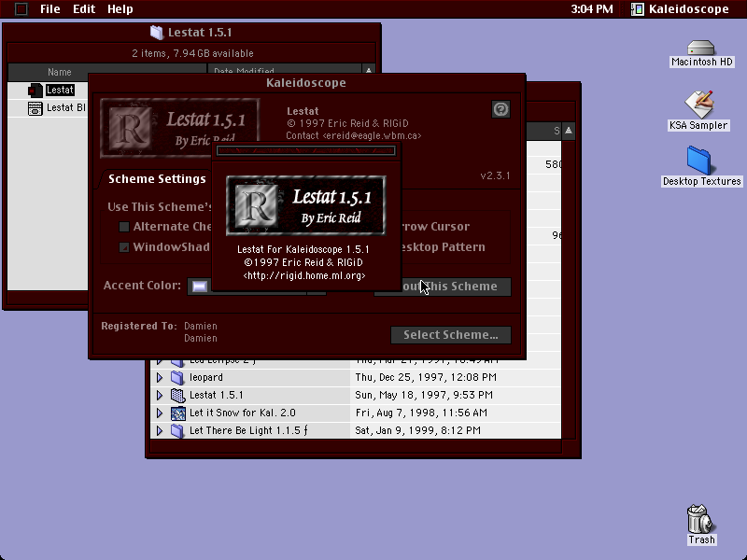Viewport: 747px width, 560px height.
Task: Click the About This Scheme button
Action: [x=443, y=287]
